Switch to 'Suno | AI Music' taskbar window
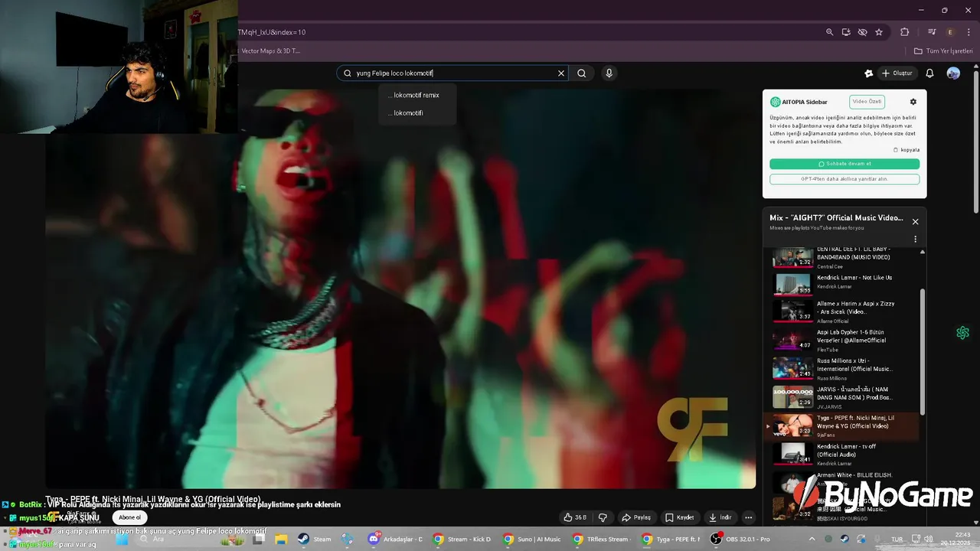This screenshot has height=551, width=980. pyautogui.click(x=532, y=539)
